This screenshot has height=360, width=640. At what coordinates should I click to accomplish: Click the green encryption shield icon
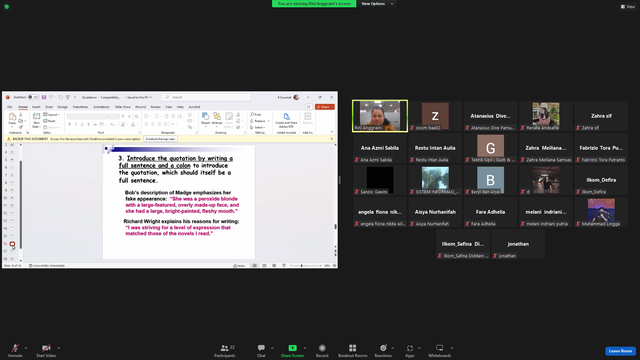[7, 7]
